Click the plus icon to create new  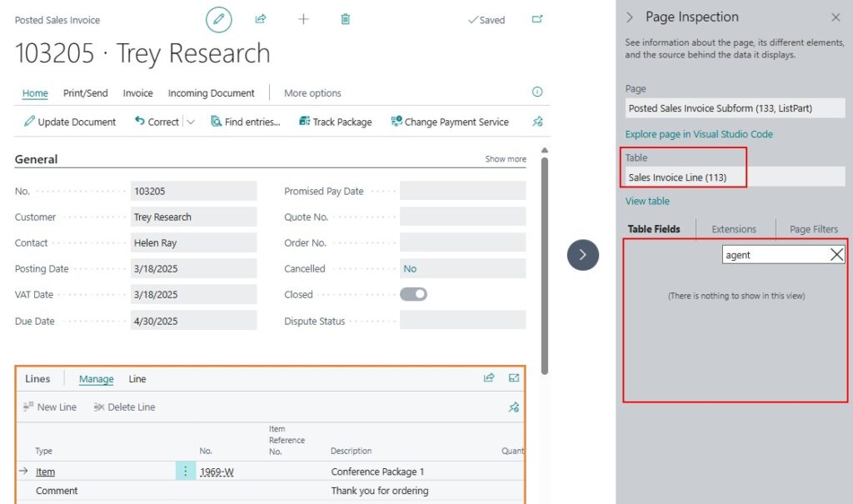point(303,19)
